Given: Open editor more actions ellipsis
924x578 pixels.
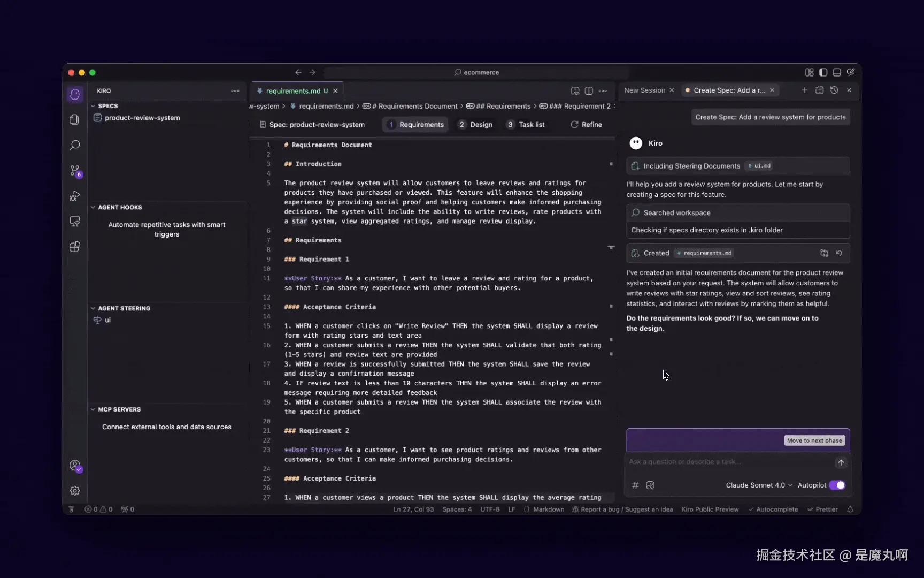Looking at the screenshot, I should 603,91.
